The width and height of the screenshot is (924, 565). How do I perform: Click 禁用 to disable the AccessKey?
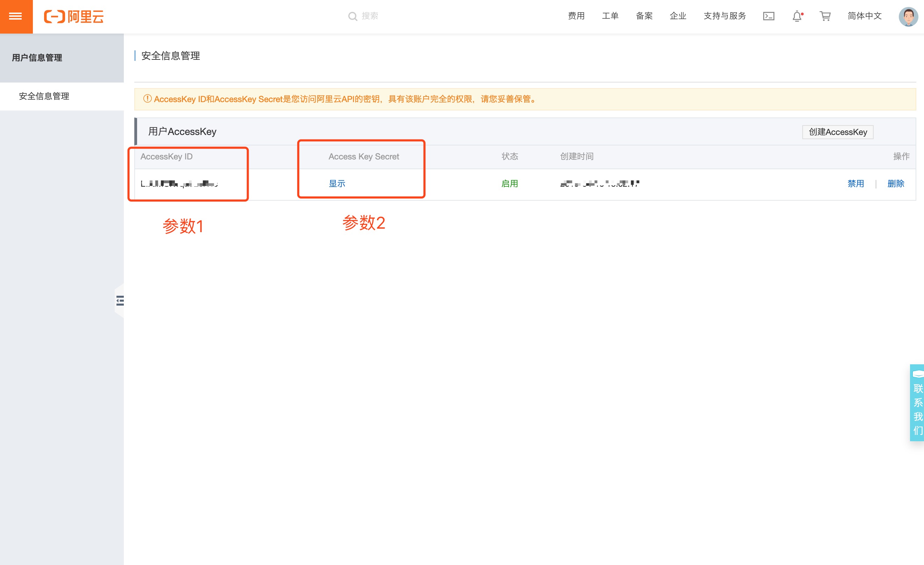(855, 184)
